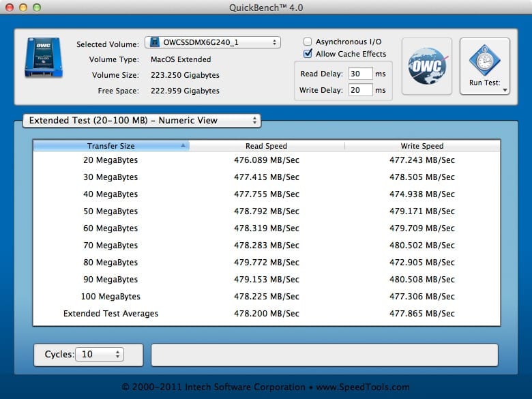Expand the Run Test menu arrow
The width and height of the screenshot is (532, 399).
505,90
